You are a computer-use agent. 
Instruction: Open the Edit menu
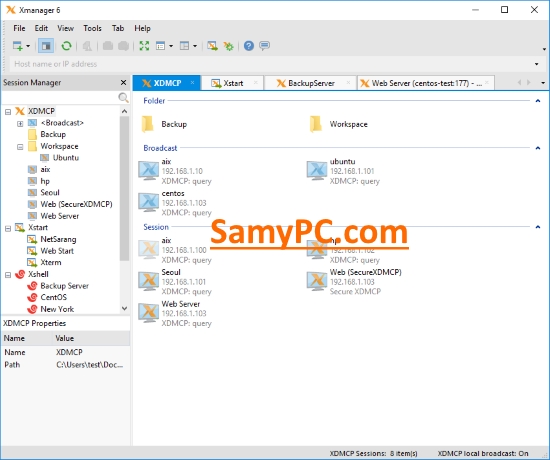point(41,28)
